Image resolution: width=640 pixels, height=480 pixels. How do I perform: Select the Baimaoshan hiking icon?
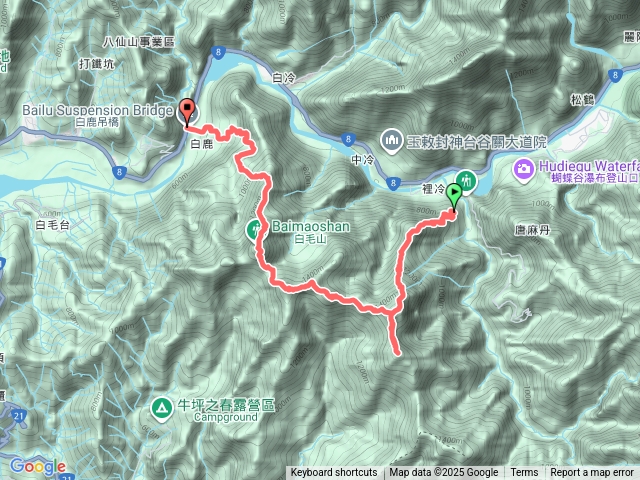tap(254, 230)
